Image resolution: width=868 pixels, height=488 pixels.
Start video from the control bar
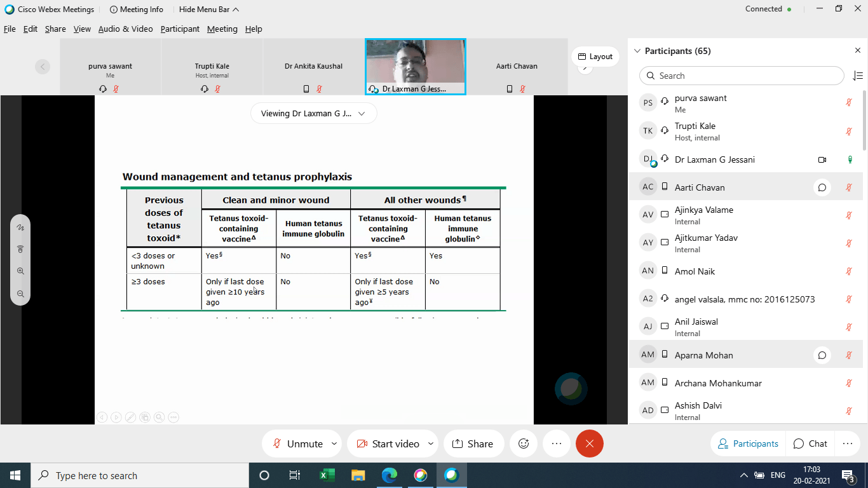[x=388, y=444]
